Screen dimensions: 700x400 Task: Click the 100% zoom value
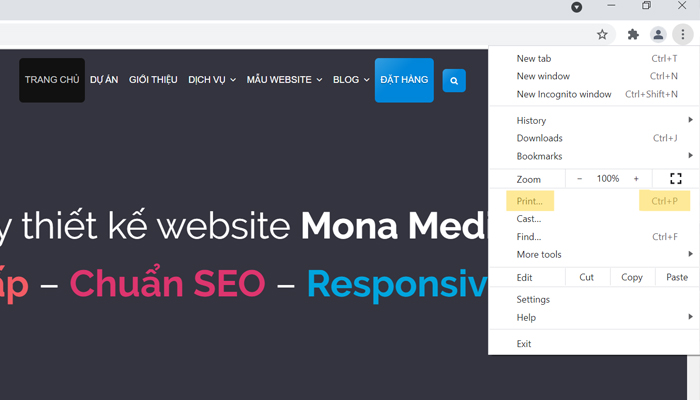click(608, 179)
